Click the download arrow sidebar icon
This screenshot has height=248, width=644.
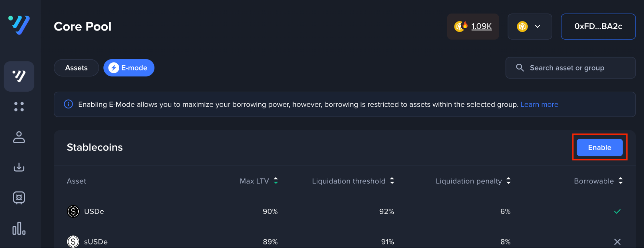pos(19,167)
